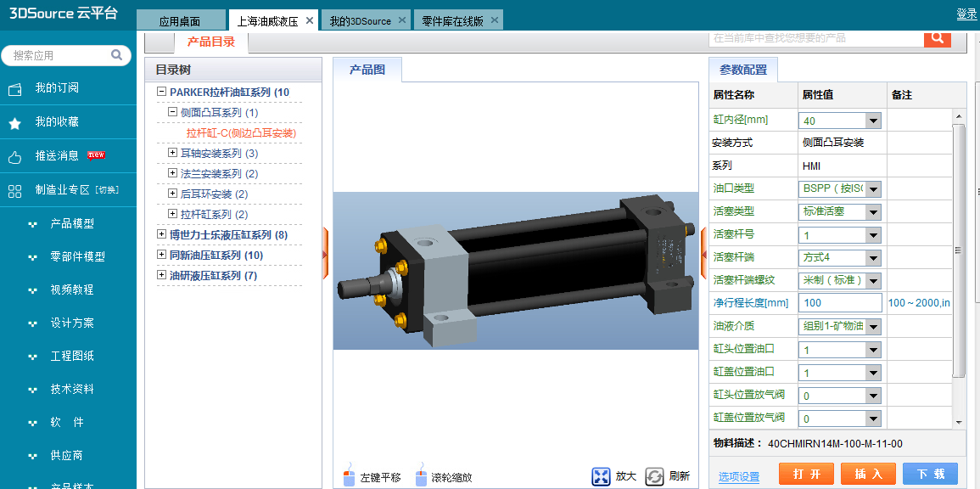Select 参数配置 tab

pos(743,70)
